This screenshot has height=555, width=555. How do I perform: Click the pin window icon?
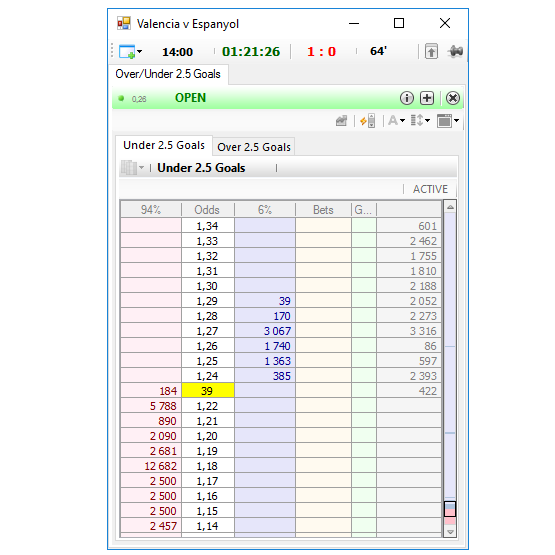[x=455, y=52]
